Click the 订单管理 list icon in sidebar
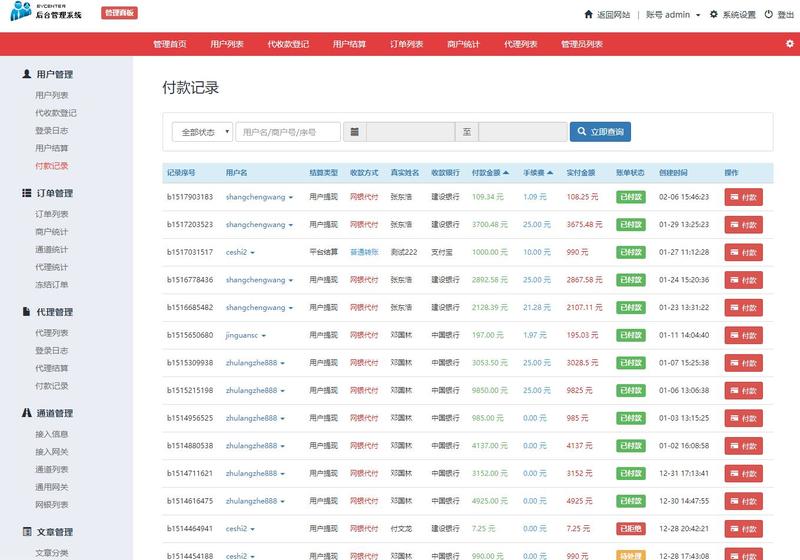Viewport: 800px width, 560px height. tap(26, 193)
